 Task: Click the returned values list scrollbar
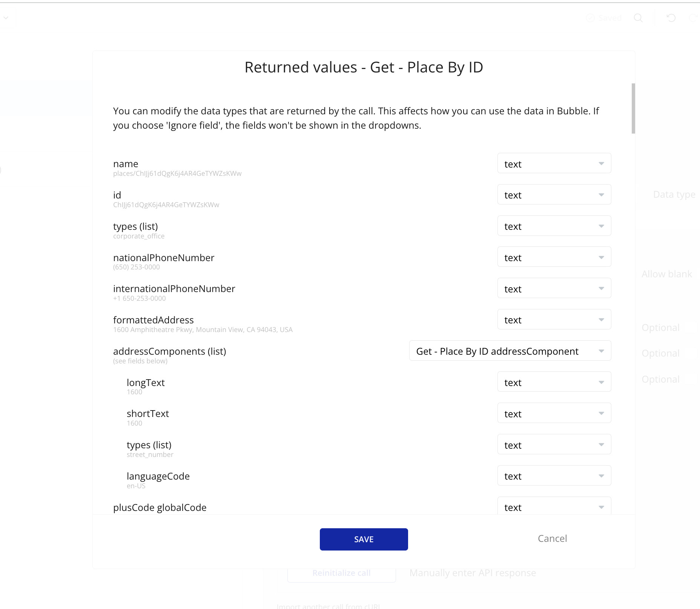[633, 109]
